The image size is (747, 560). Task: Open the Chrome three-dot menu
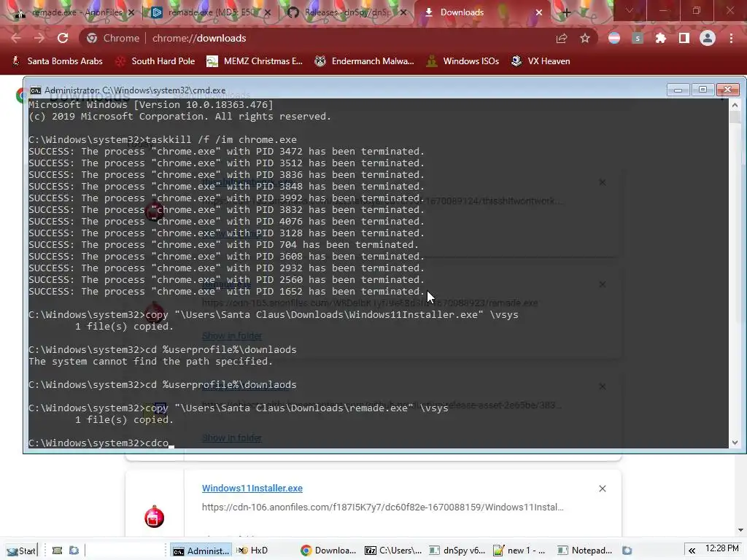point(731,38)
